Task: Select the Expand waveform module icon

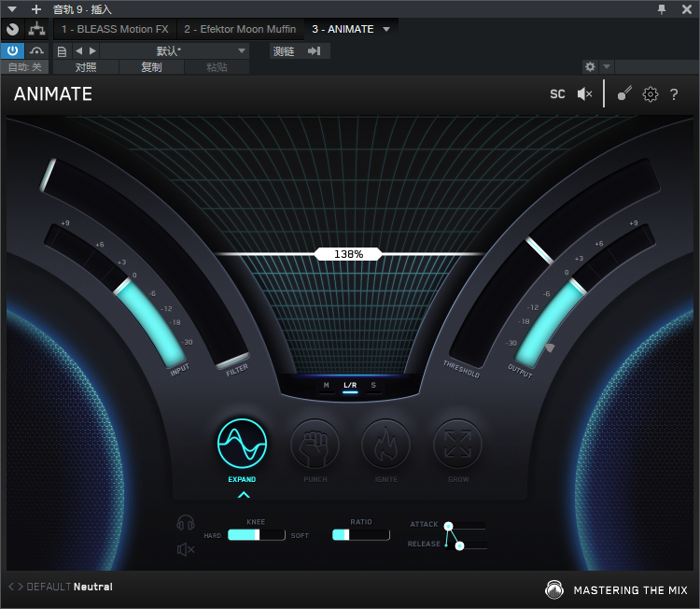Action: [x=243, y=443]
